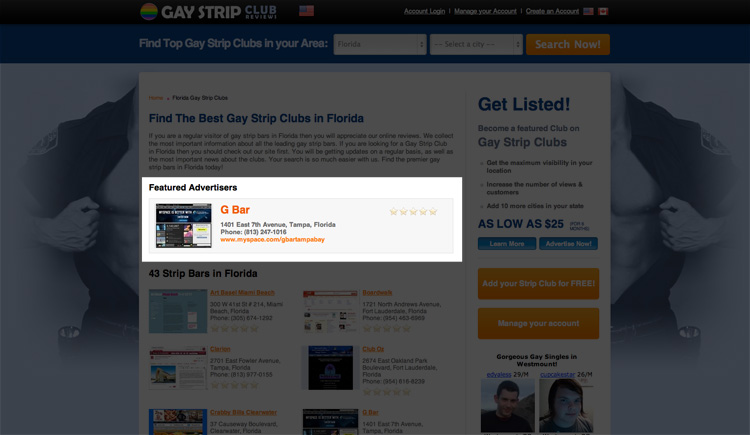Screen dimensions: 750x435
Task: Click the rainbow Gay Strip Club logo
Action: pyautogui.click(x=208, y=11)
